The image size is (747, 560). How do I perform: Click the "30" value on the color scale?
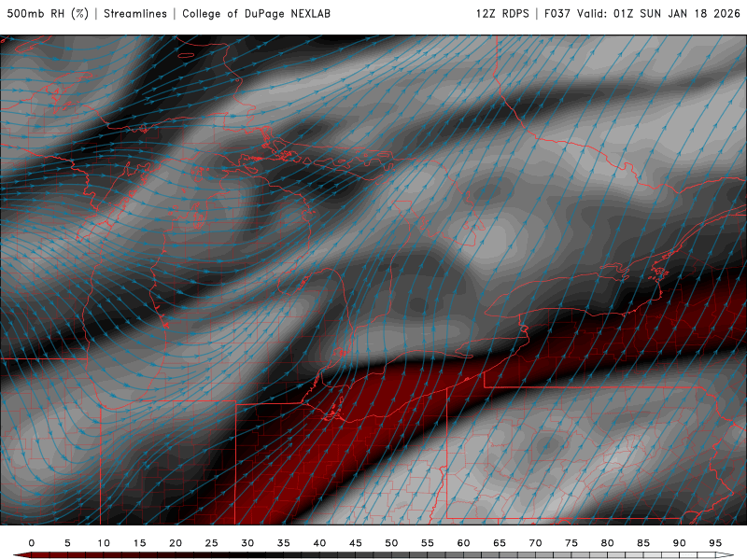coord(247,543)
